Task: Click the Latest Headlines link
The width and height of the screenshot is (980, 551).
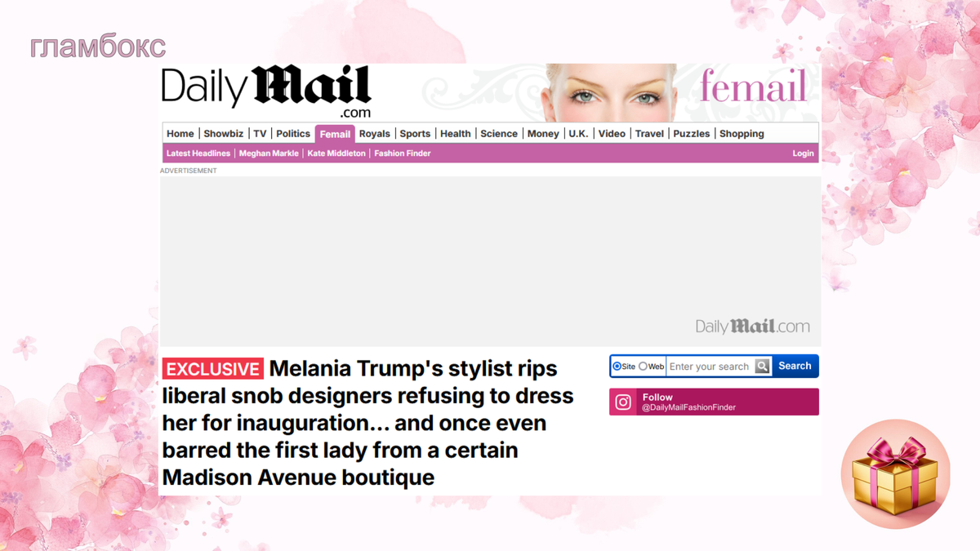Action: (x=198, y=153)
